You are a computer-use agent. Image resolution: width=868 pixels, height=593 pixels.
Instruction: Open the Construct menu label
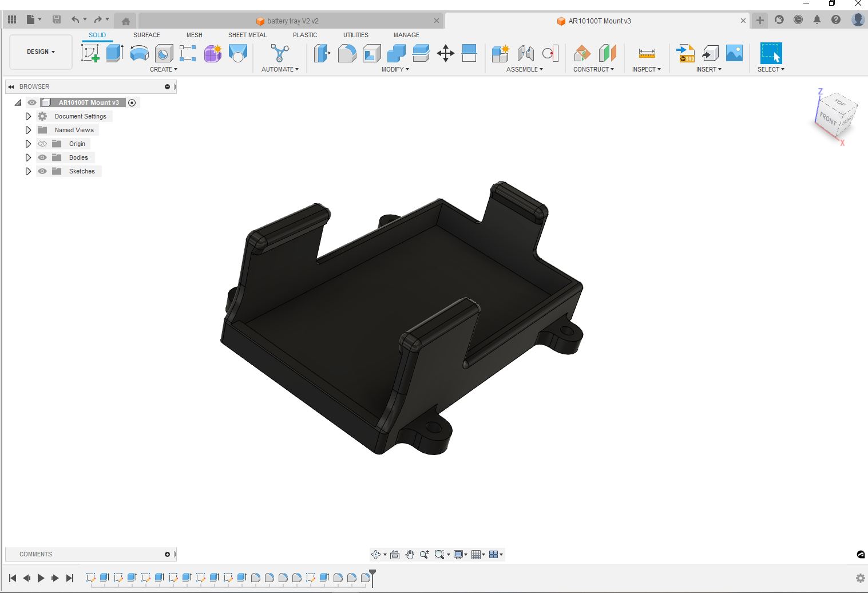click(593, 69)
